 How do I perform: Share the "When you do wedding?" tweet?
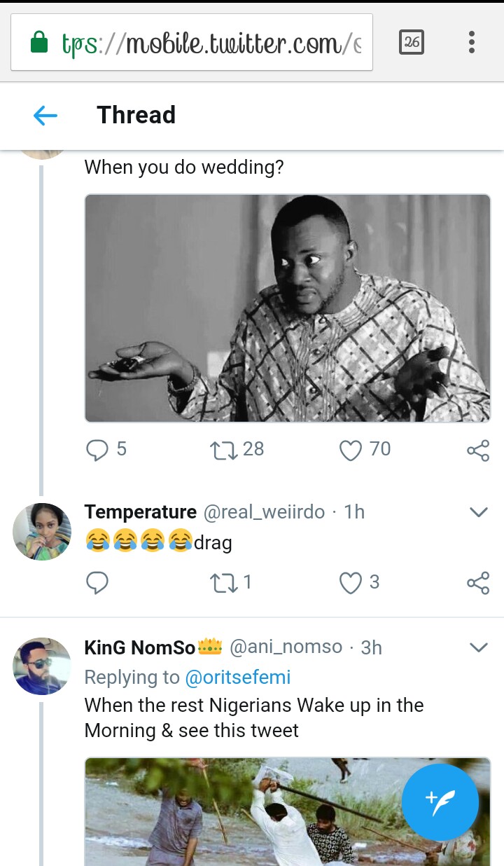tap(478, 451)
